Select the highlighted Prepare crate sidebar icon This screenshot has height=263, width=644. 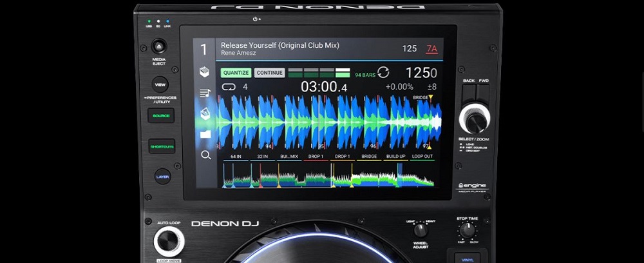click(205, 114)
